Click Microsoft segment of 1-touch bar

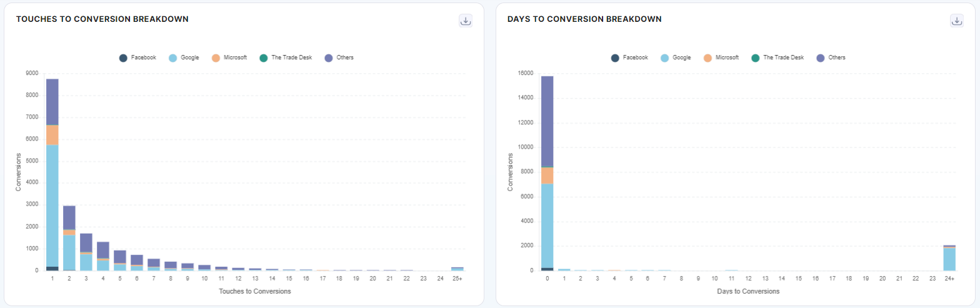52,134
